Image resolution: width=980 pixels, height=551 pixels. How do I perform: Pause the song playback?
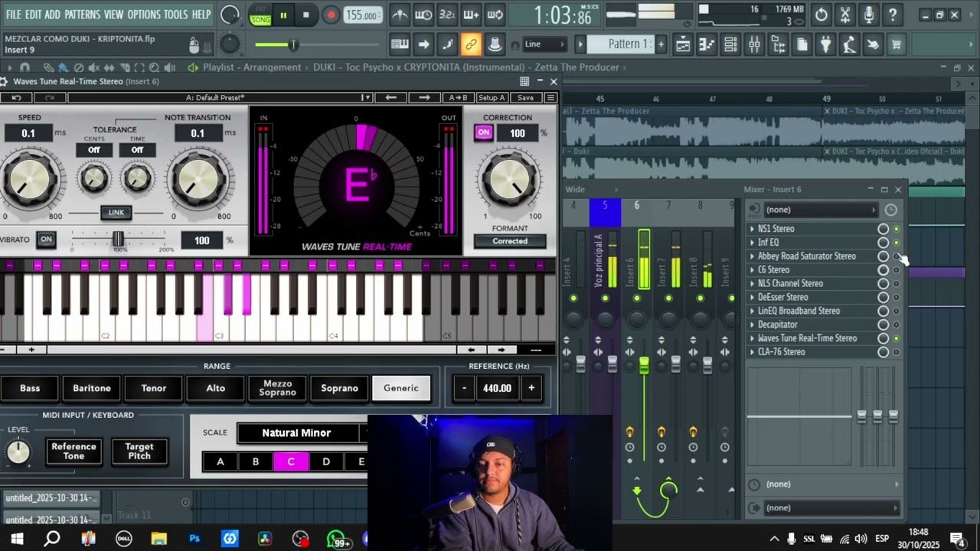point(283,15)
